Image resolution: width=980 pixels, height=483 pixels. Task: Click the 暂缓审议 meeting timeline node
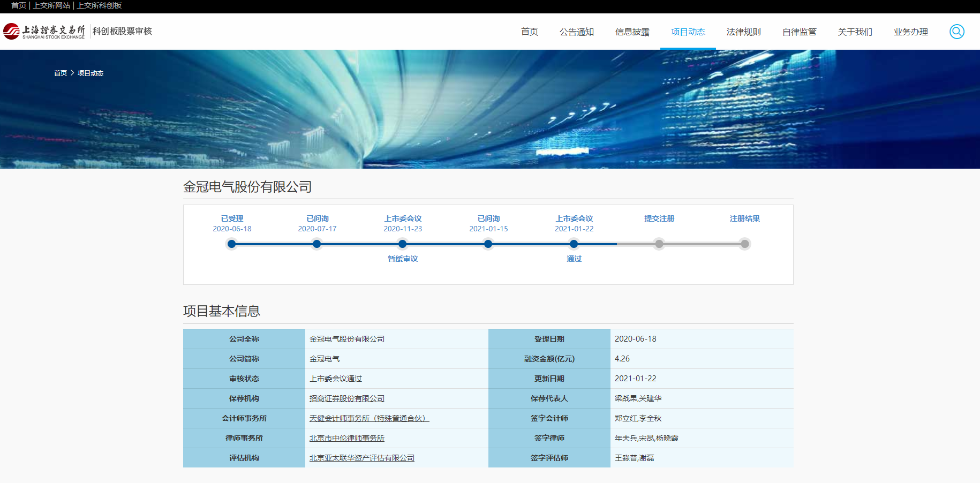point(403,244)
